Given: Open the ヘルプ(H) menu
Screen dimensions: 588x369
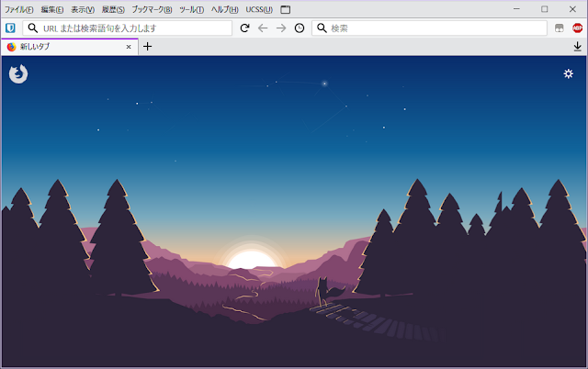Looking at the screenshot, I should (224, 10).
